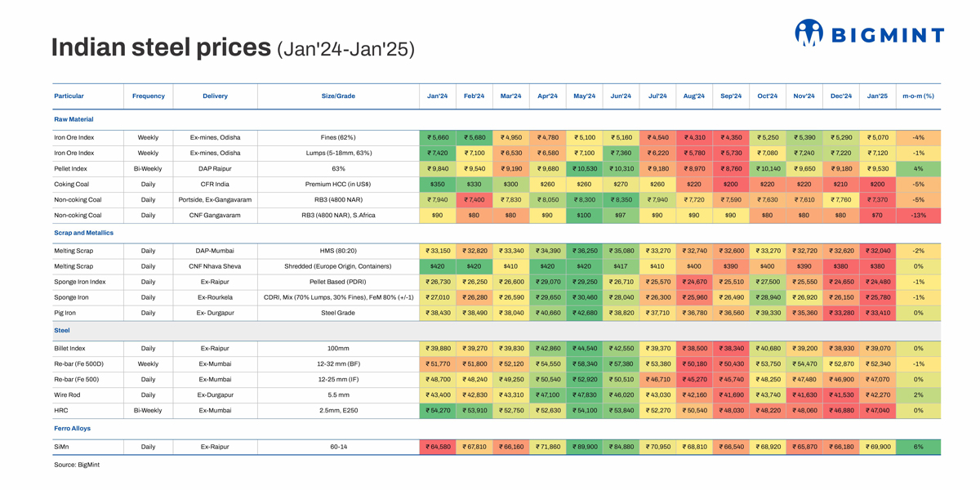Select the Indian steel prices title
Viewport: 980px width, 490px height.
(x=161, y=47)
